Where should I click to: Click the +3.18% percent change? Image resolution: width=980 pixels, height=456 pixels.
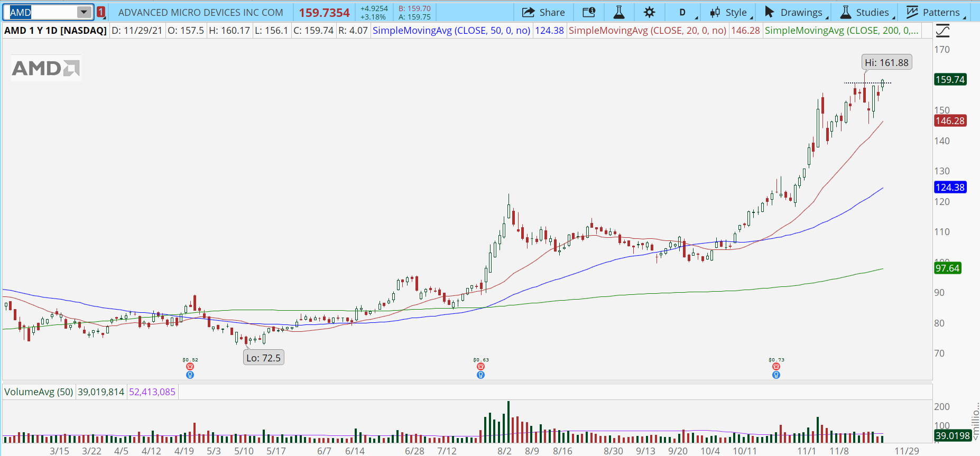tap(373, 17)
